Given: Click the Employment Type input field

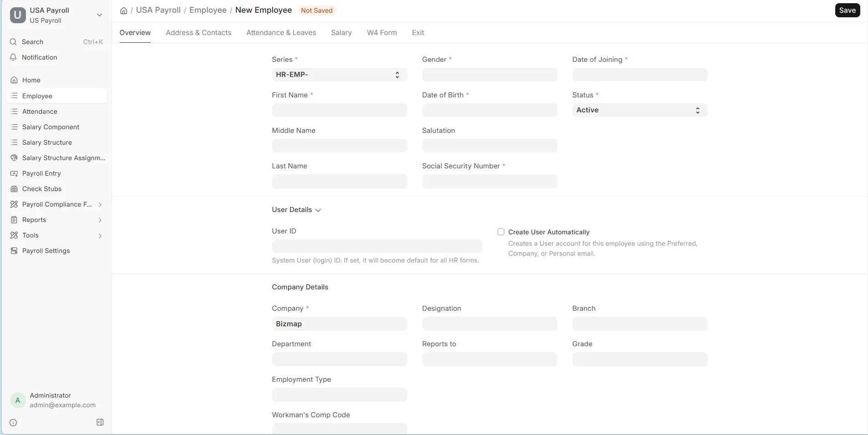Looking at the screenshot, I should click(x=340, y=395).
